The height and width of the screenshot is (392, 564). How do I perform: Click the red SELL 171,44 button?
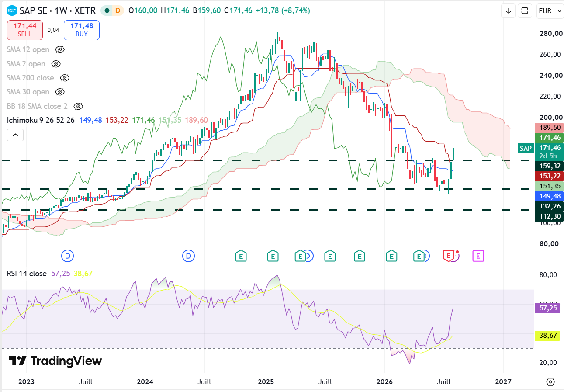(25, 30)
